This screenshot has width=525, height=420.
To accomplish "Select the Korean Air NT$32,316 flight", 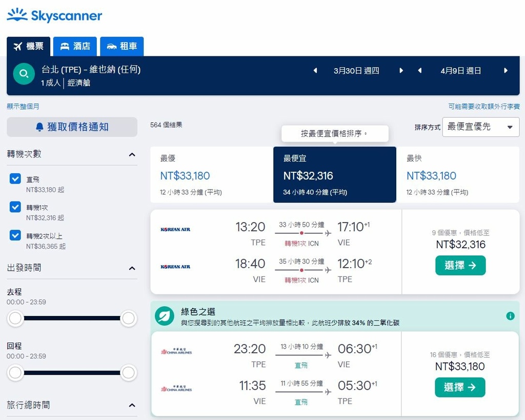I will coord(460,266).
